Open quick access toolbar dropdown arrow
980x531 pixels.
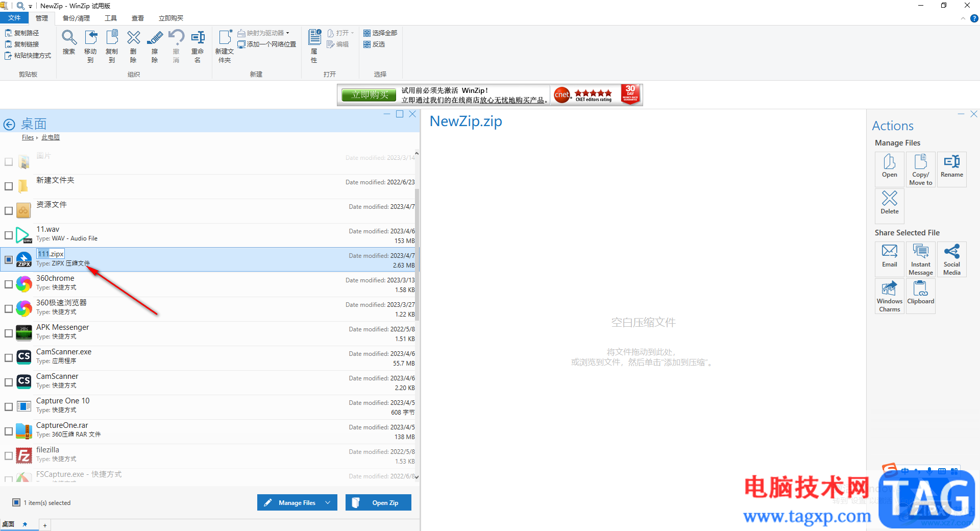pyautogui.click(x=31, y=6)
